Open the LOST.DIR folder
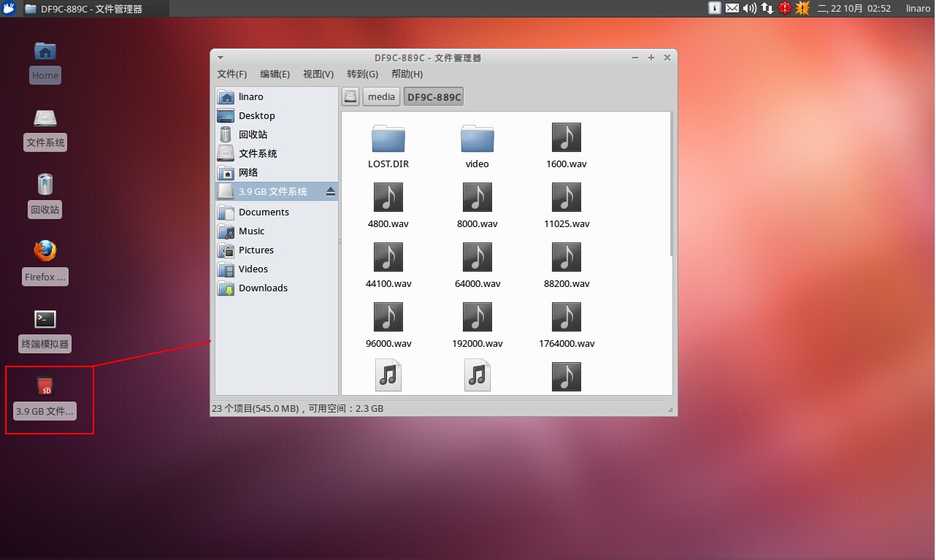Viewport: 936px width, 560px height. (x=388, y=139)
